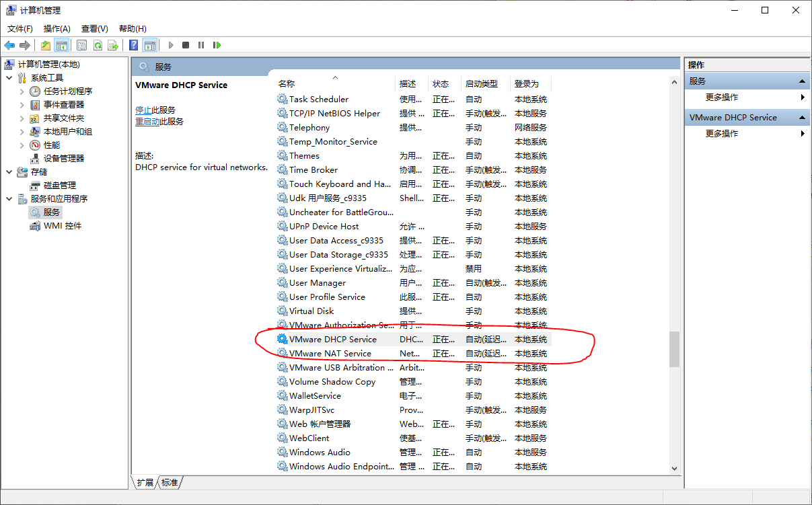Viewport: 812px width, 505px height.
Task: Toggle the action pane visibility
Action: pyautogui.click(x=149, y=45)
